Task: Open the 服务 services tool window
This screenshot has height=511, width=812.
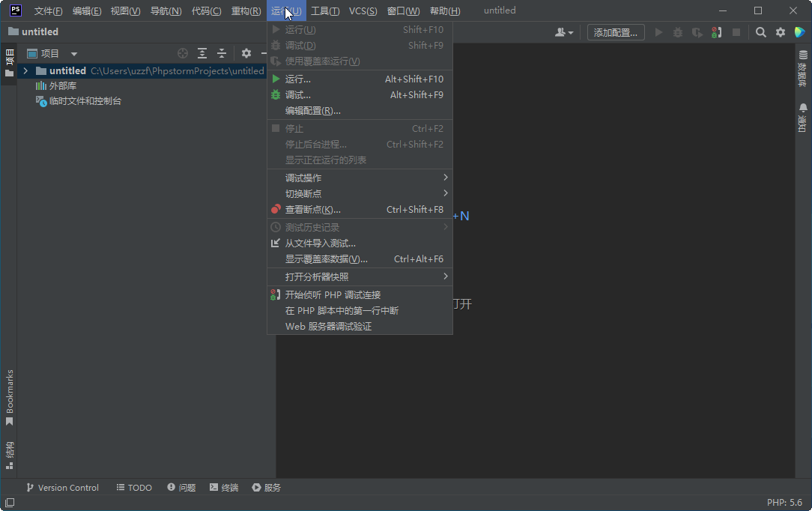Action: coord(266,488)
